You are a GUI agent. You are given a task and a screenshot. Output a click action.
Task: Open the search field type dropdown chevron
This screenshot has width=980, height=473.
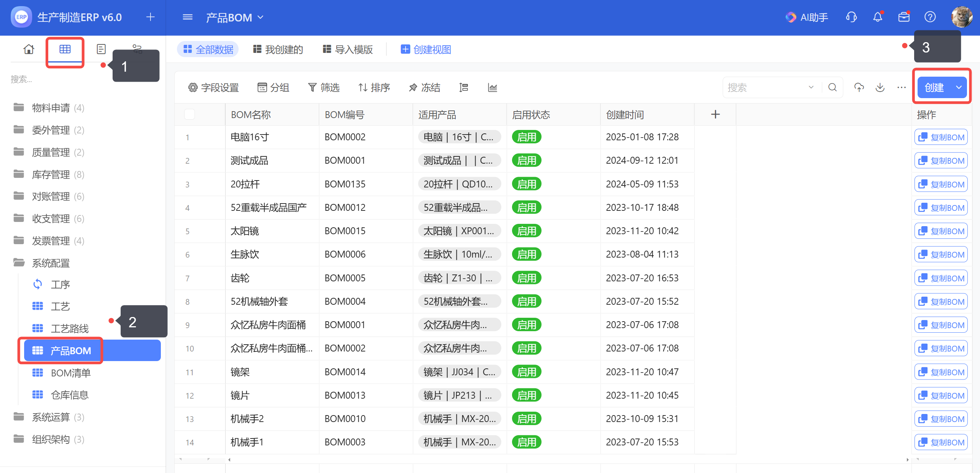coord(811,87)
